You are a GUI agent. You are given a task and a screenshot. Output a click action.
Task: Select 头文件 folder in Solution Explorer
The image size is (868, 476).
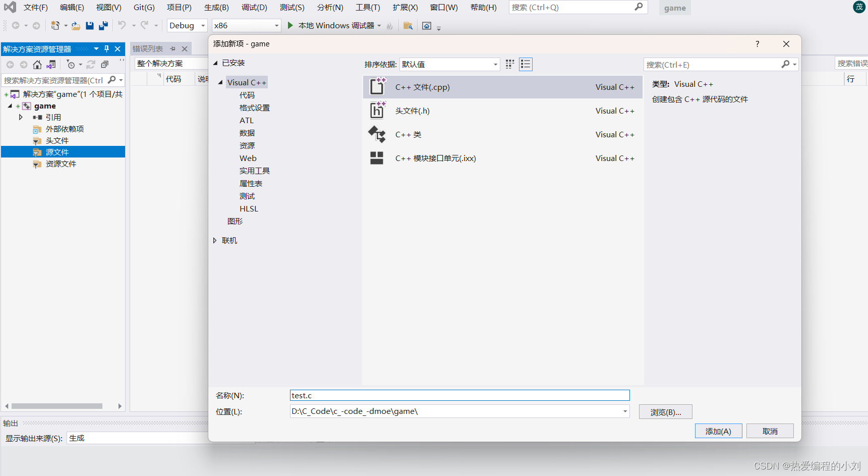click(57, 140)
